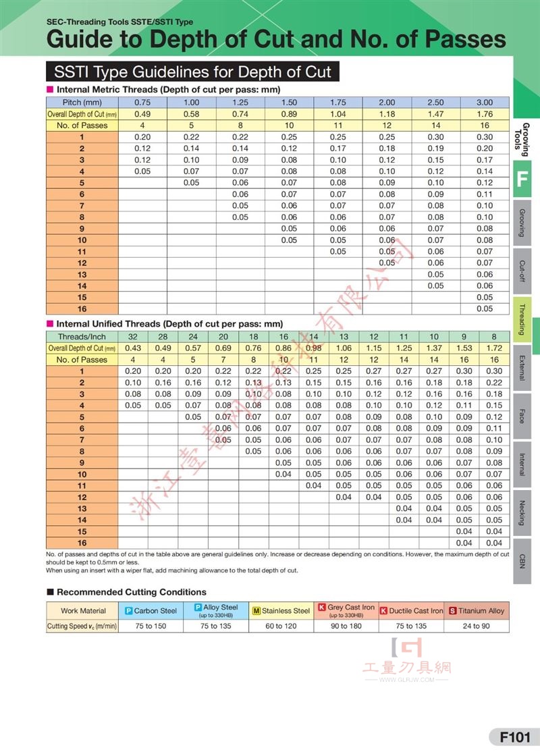Image resolution: width=540 pixels, height=756 pixels.
Task: Click the black square before Recommended Cutting Conditions
Action: (50, 591)
